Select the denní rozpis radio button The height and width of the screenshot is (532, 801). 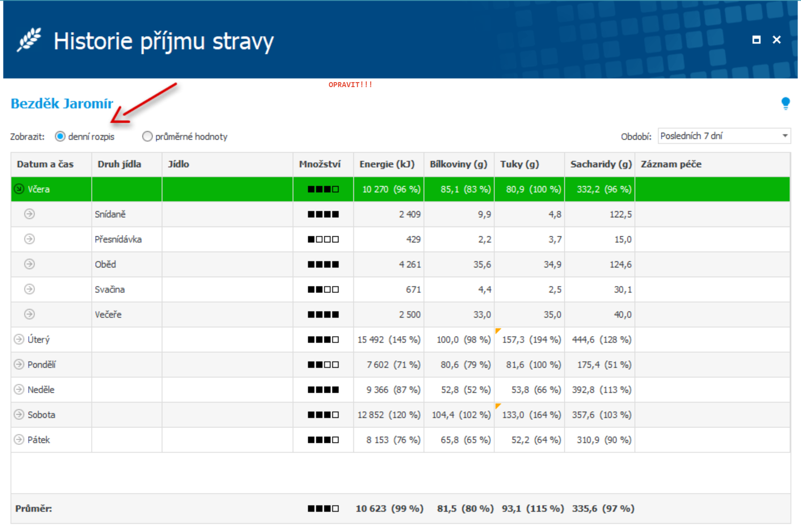pos(60,137)
